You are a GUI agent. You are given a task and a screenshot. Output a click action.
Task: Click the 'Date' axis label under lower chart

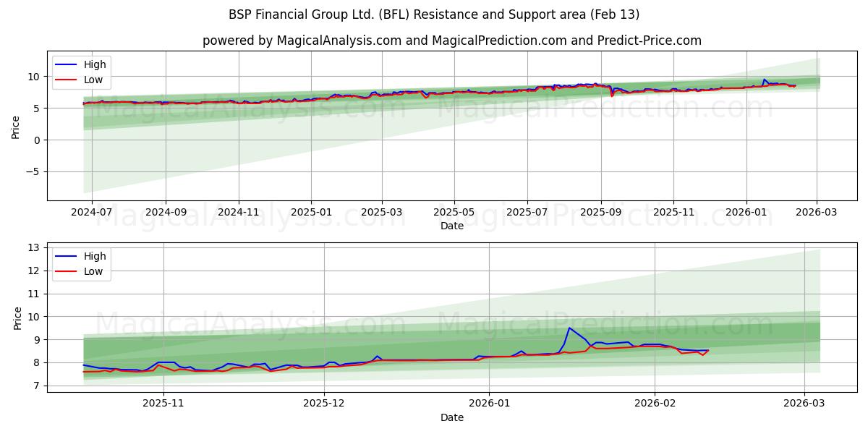452,417
